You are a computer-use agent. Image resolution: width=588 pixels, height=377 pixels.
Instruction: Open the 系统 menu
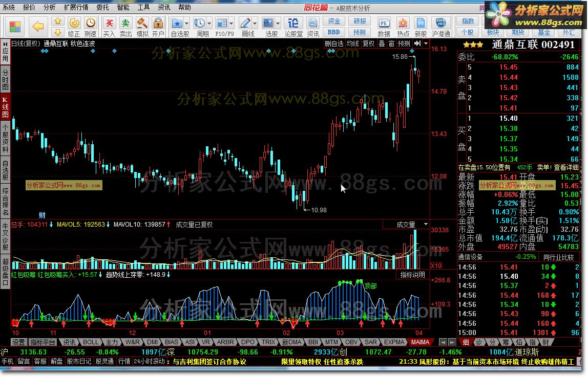(x=9, y=7)
